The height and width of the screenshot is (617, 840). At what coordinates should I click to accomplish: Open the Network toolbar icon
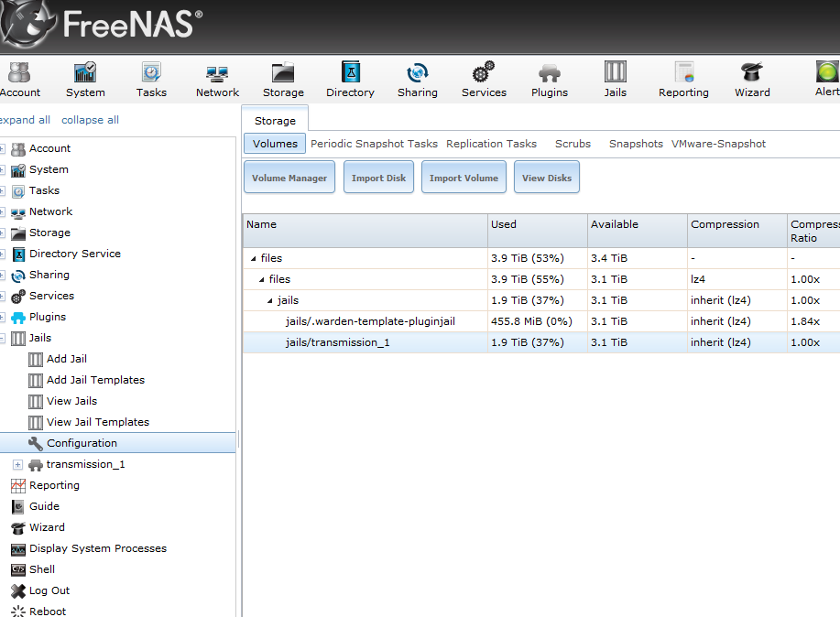click(217, 80)
